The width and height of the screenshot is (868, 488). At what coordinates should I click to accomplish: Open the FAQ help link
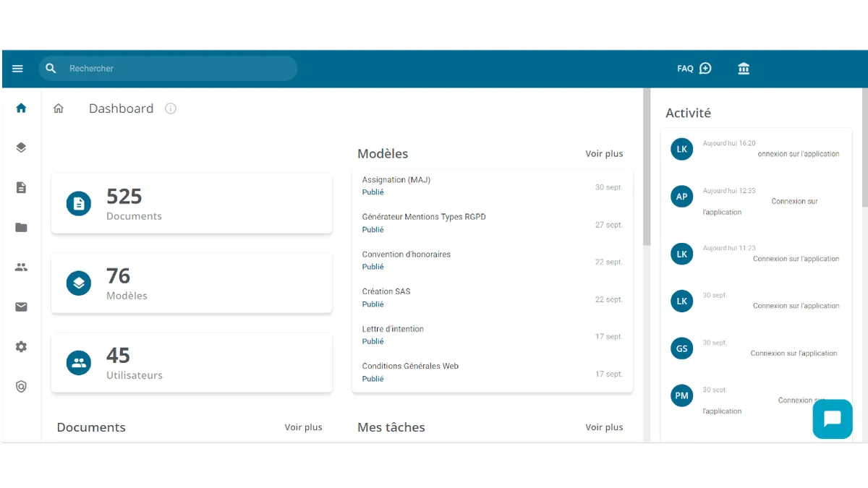tap(694, 69)
